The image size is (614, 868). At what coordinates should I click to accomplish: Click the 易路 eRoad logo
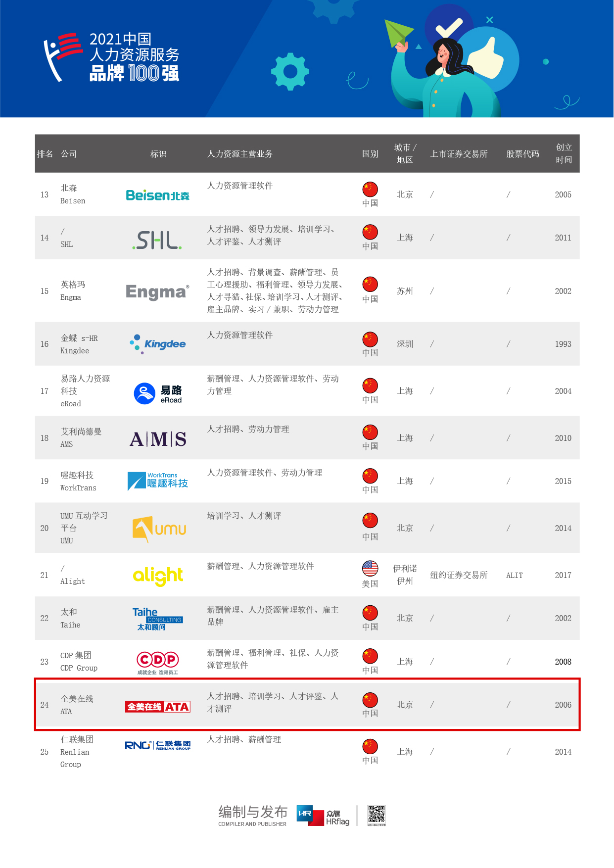(157, 394)
